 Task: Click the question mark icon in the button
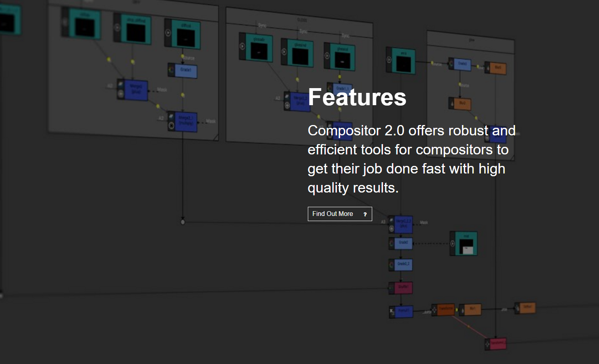click(365, 214)
